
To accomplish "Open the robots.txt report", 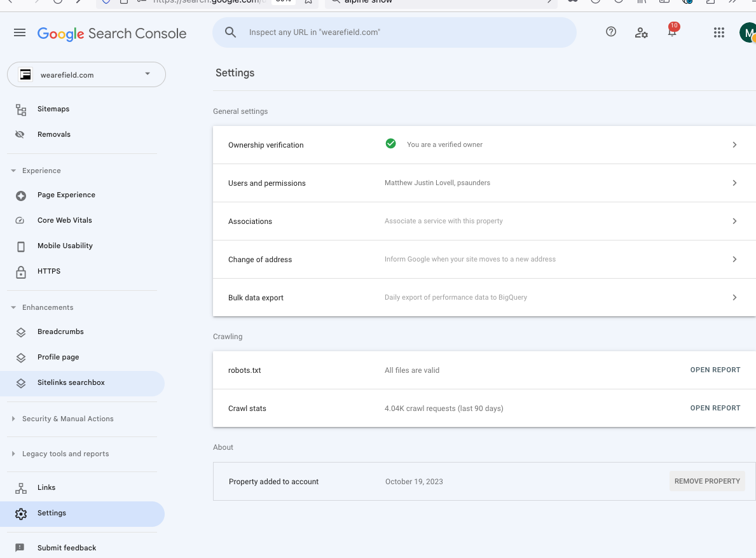I will pos(715,370).
